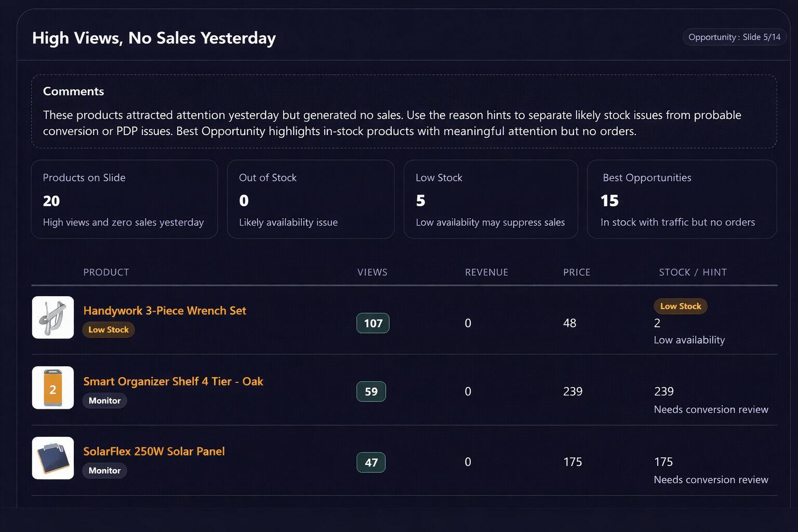This screenshot has width=798, height=532.
Task: Click 'Likely availability issue' text
Action: (x=288, y=222)
